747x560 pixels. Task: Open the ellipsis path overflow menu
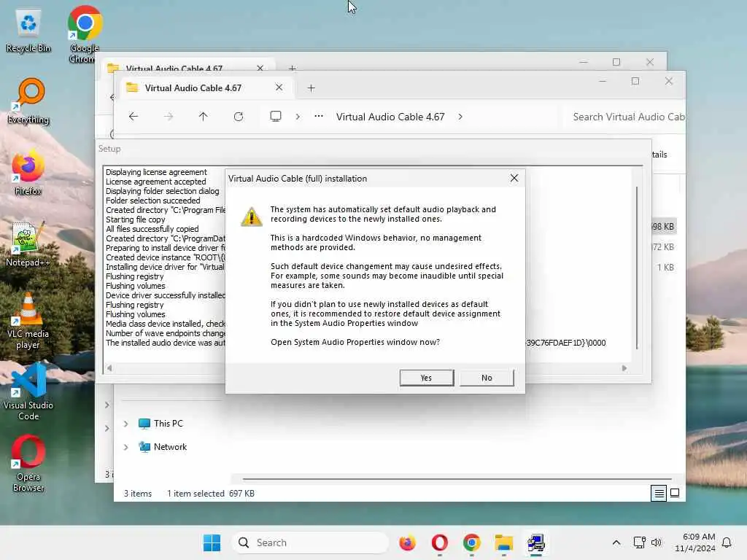coord(319,116)
